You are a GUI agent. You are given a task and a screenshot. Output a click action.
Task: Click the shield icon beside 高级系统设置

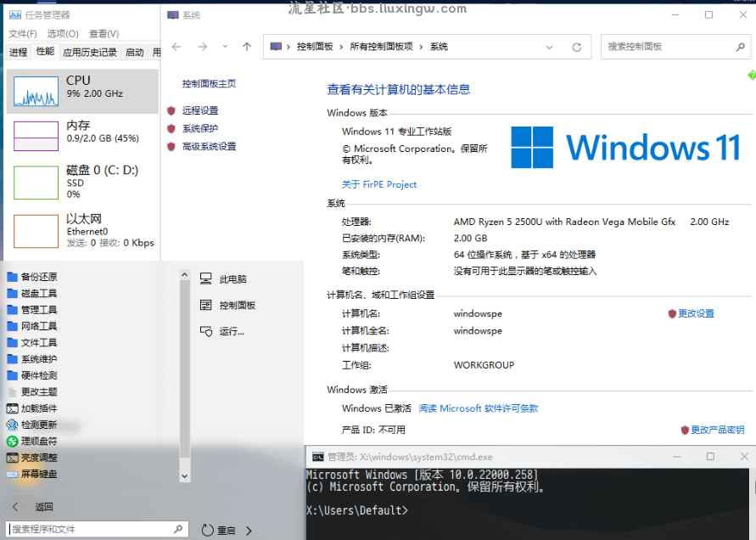point(171,146)
